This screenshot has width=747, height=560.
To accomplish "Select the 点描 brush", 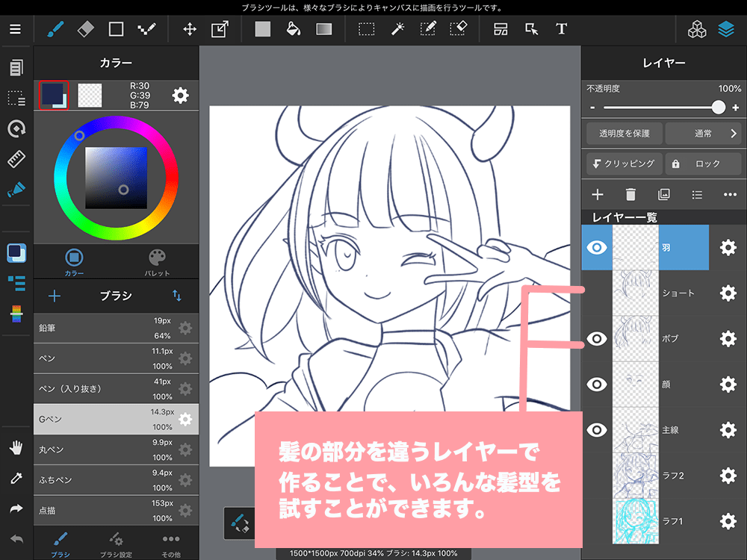I will tap(116, 511).
